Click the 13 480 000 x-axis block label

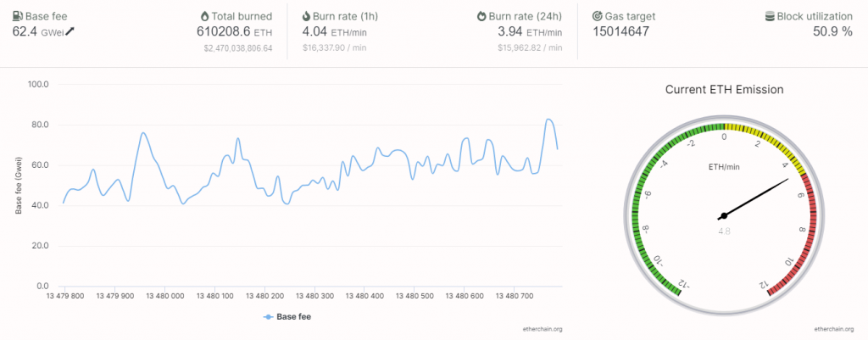pyautogui.click(x=164, y=296)
